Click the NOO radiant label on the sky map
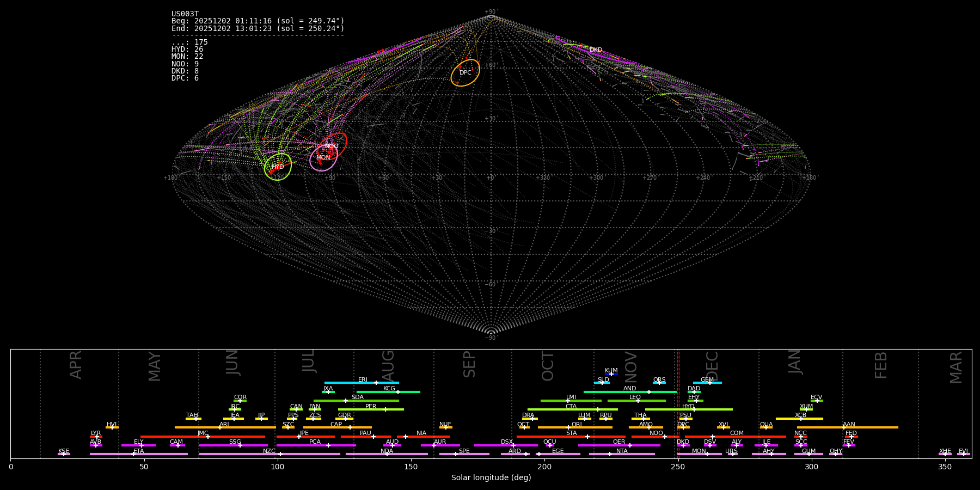 click(332, 146)
